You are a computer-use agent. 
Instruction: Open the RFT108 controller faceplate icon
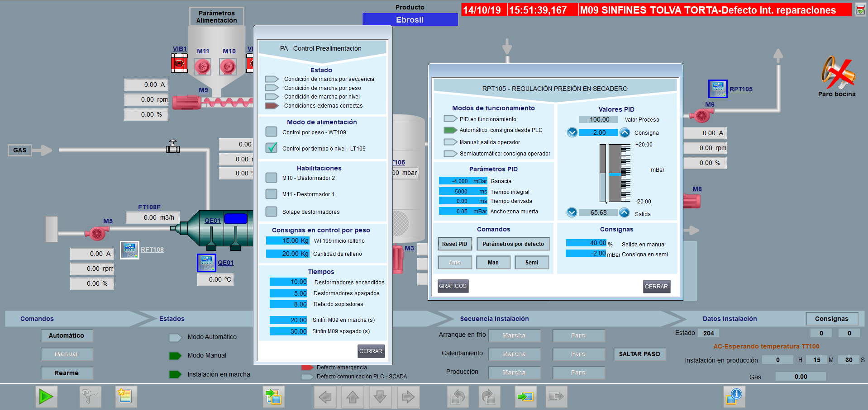click(x=129, y=250)
